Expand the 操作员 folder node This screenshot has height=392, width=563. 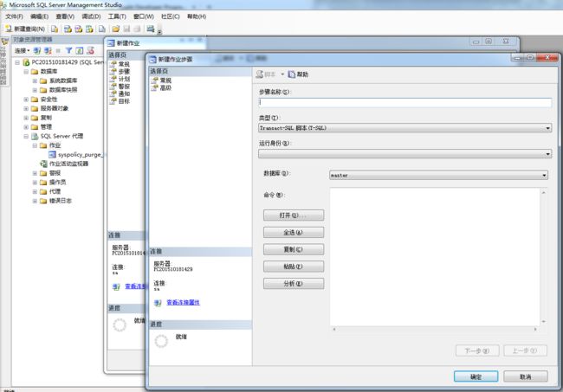click(x=35, y=183)
